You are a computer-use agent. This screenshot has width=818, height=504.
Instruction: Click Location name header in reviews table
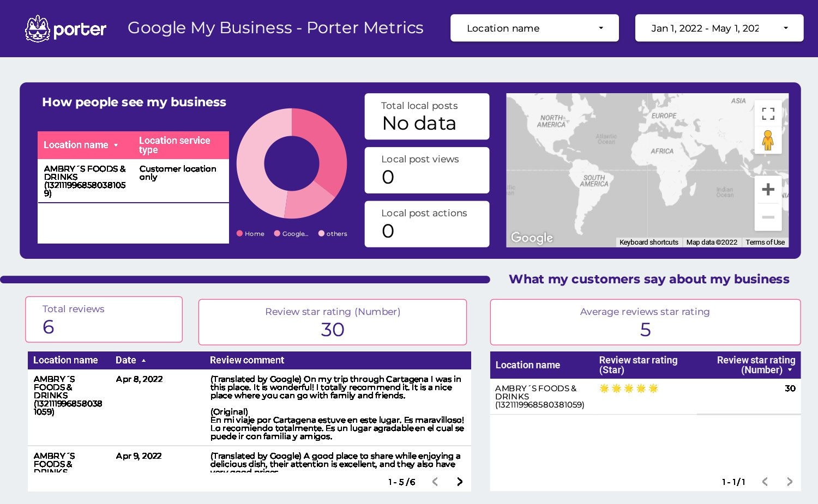point(65,360)
